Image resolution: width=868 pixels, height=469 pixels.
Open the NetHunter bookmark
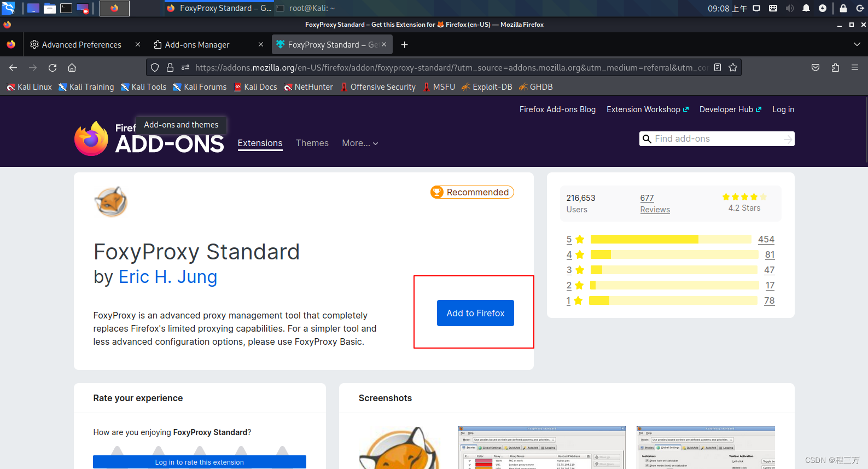308,87
